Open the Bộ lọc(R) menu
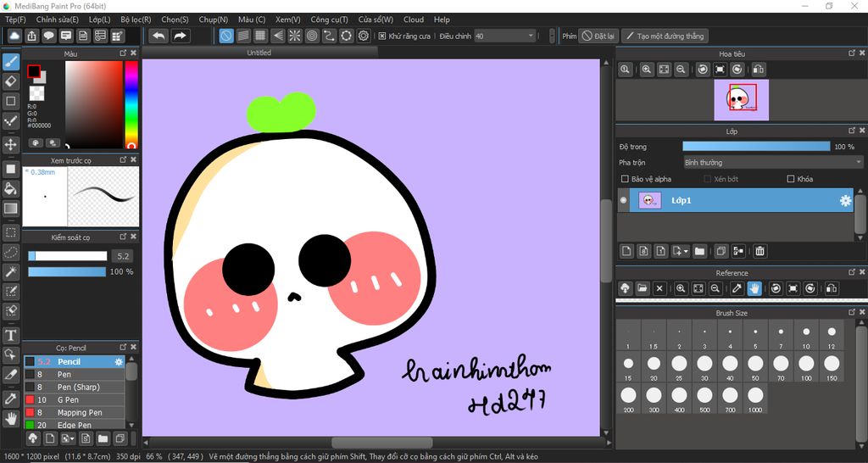Viewport: 868px width, 463px height. click(x=136, y=20)
